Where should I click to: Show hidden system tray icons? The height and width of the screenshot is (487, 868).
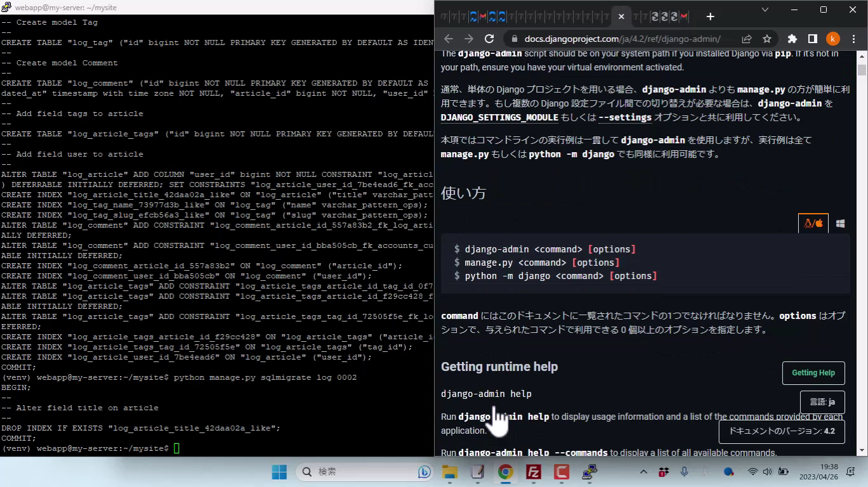[643, 472]
